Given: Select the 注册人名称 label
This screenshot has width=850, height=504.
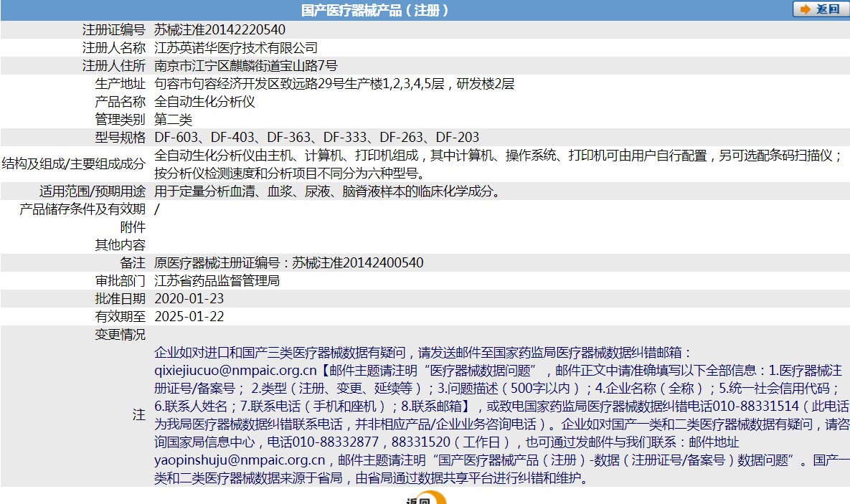Looking at the screenshot, I should (114, 48).
